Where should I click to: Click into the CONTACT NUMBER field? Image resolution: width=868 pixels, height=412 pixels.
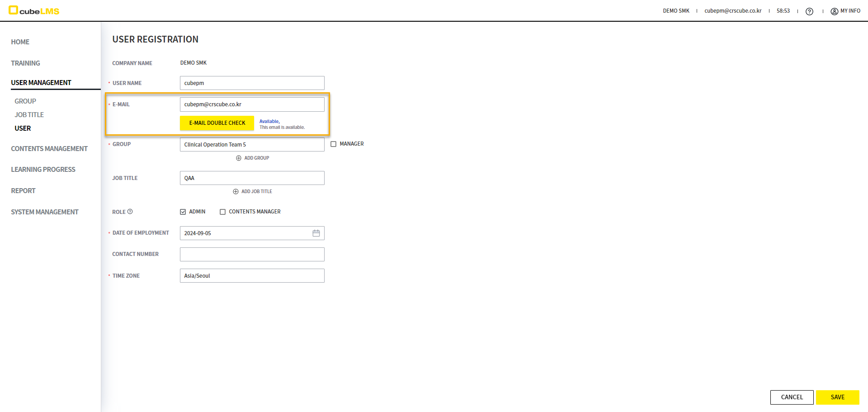tap(252, 255)
